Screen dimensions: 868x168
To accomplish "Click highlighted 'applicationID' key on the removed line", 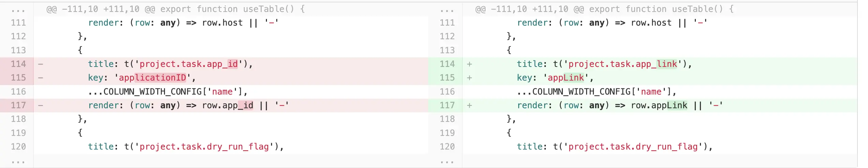I will click(x=152, y=78).
